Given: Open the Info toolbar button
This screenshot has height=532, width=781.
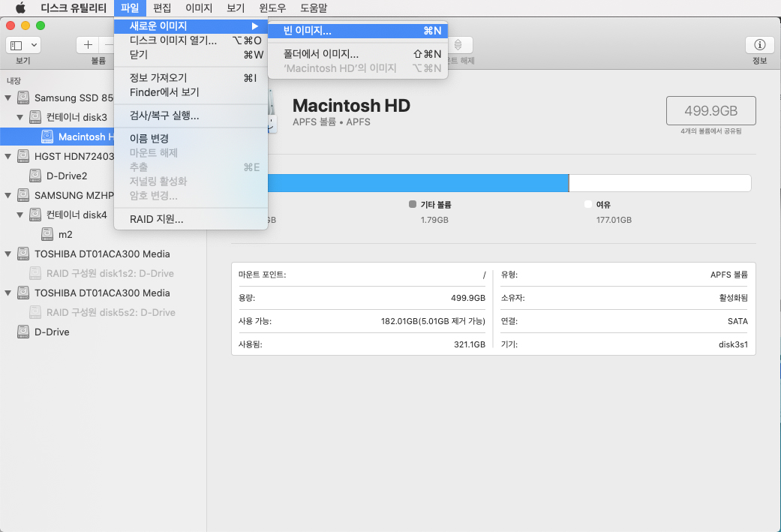Looking at the screenshot, I should tap(759, 45).
